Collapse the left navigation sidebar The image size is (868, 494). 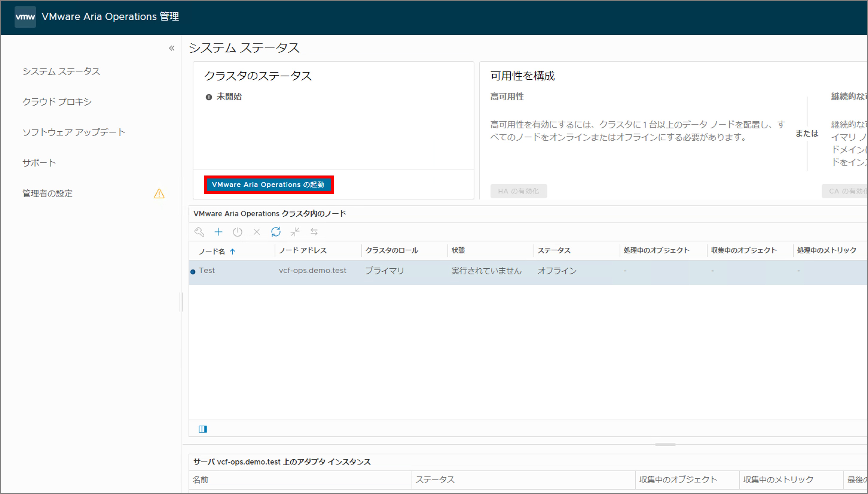pyautogui.click(x=172, y=48)
